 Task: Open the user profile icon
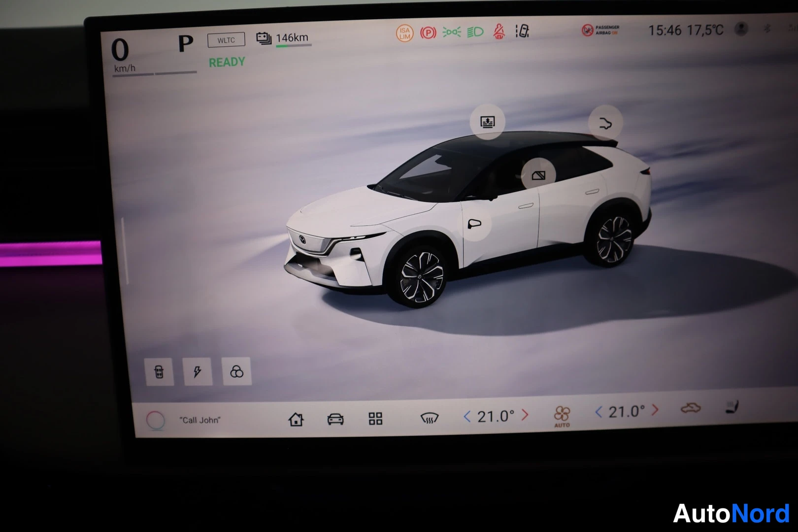741,29
